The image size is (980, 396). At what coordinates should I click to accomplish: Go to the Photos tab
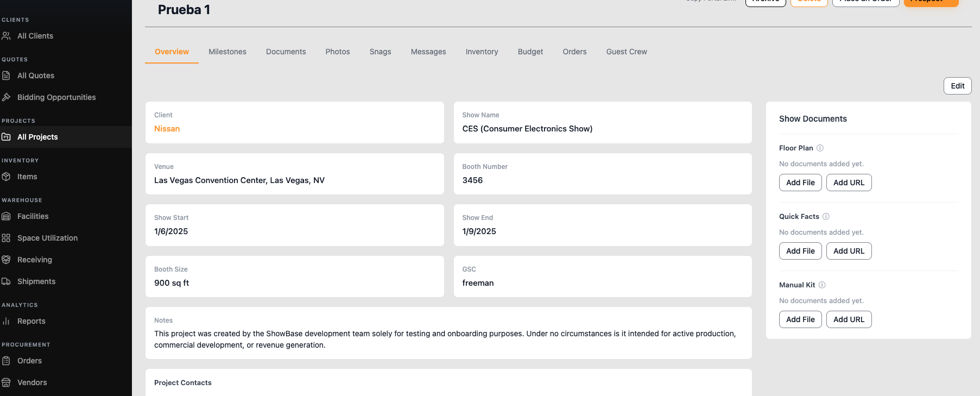tap(338, 52)
